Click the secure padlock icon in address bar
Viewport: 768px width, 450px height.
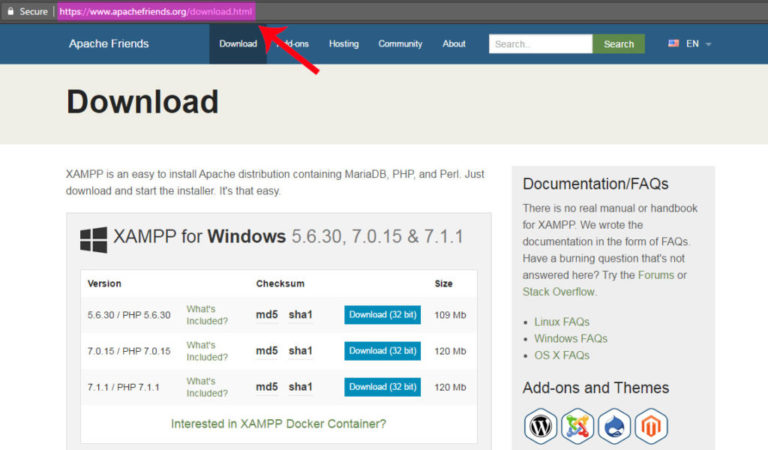10,11
